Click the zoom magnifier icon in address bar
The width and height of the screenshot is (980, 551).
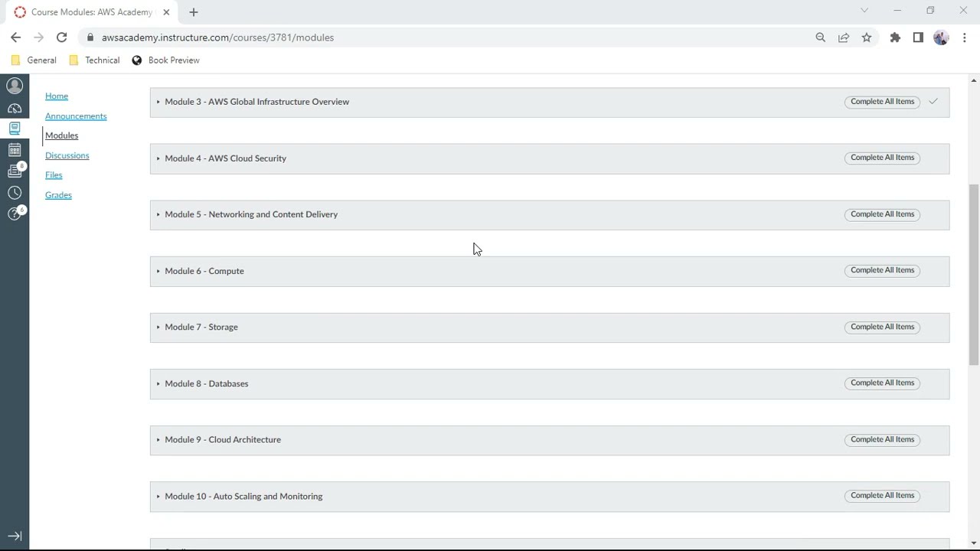821,37
